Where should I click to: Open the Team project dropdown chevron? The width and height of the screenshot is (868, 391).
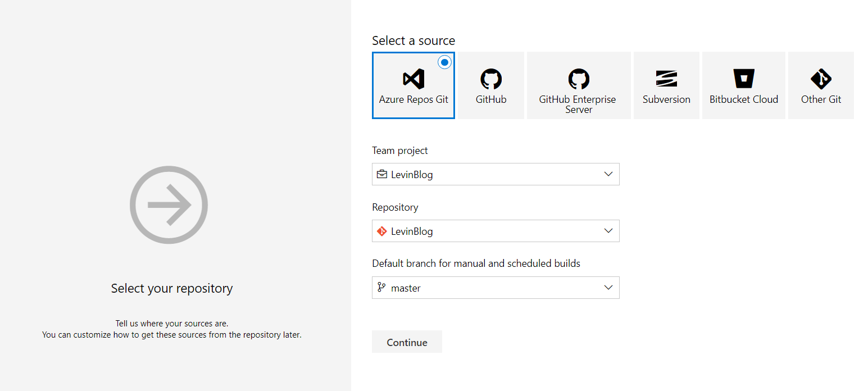tap(608, 174)
